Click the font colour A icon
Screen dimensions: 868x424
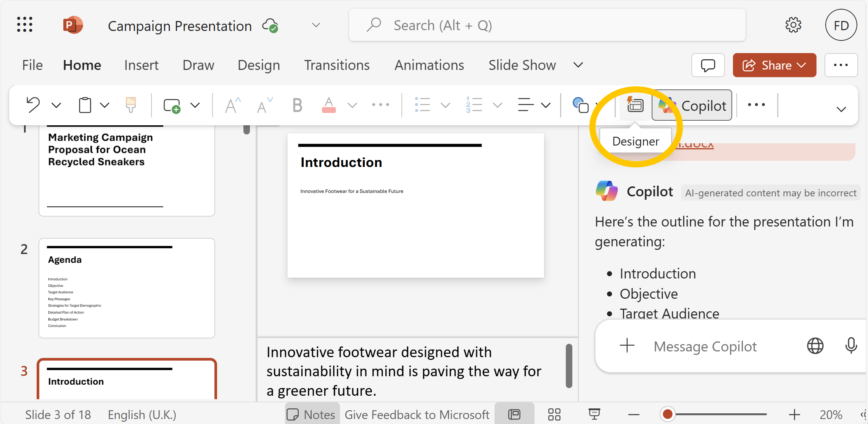[329, 105]
